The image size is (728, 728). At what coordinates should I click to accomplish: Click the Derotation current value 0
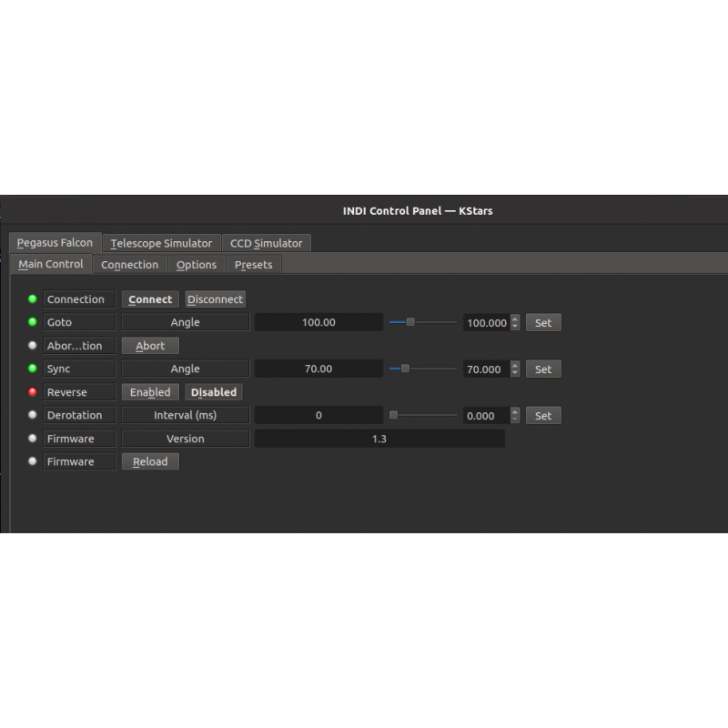point(319,415)
